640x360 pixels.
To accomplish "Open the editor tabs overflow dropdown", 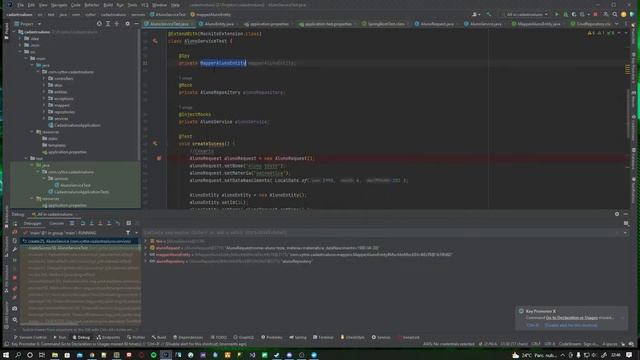I will coord(616,24).
